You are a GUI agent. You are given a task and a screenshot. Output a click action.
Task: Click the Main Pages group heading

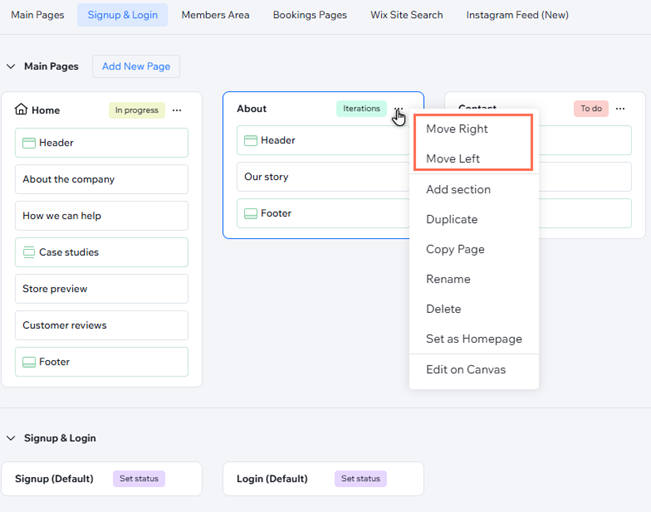point(51,66)
